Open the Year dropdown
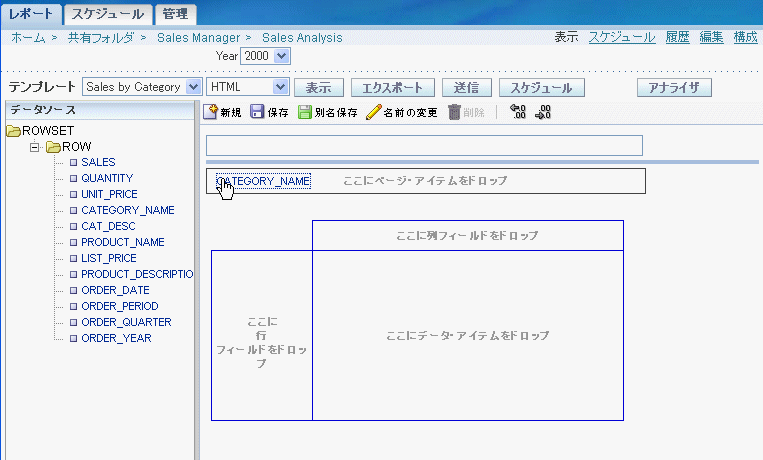763x460 pixels. tap(282, 56)
